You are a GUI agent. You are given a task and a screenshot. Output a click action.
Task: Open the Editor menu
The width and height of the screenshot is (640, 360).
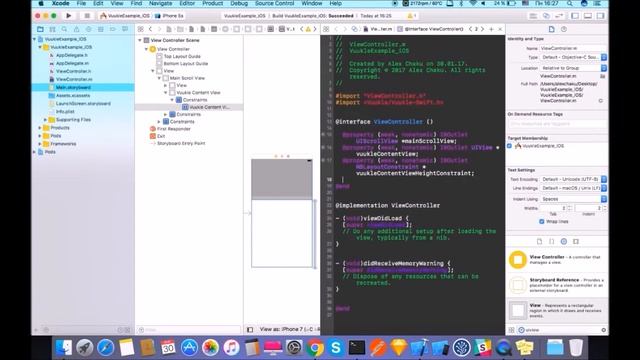(187, 3)
